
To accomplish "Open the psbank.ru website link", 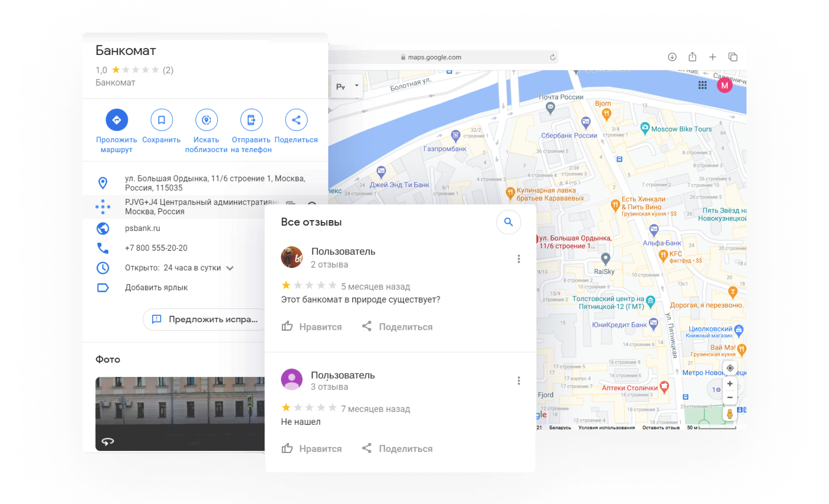I will click(x=143, y=228).
